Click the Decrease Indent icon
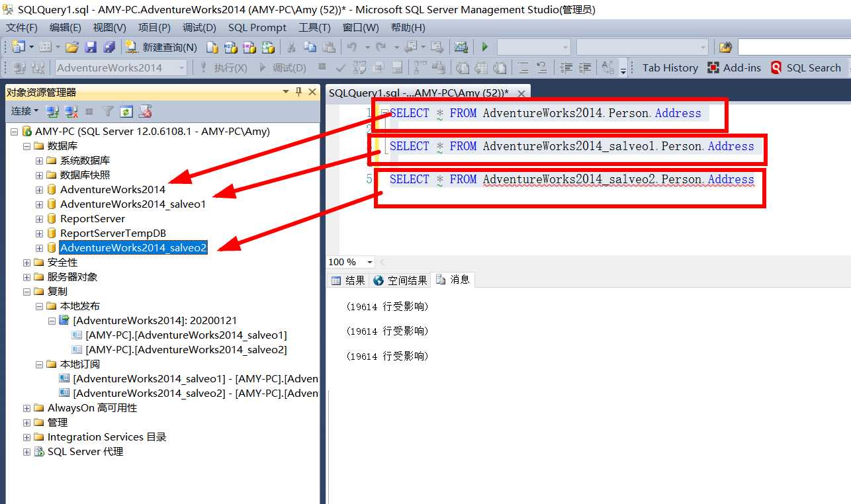 click(566, 67)
